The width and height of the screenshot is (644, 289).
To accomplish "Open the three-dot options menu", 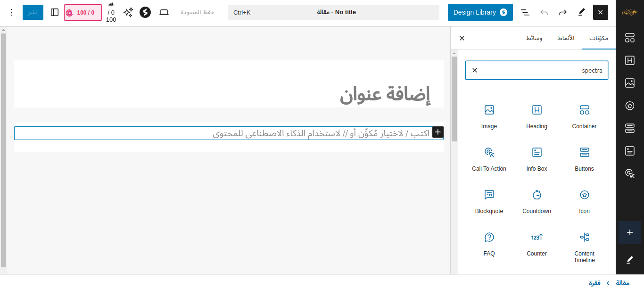I will [x=11, y=12].
